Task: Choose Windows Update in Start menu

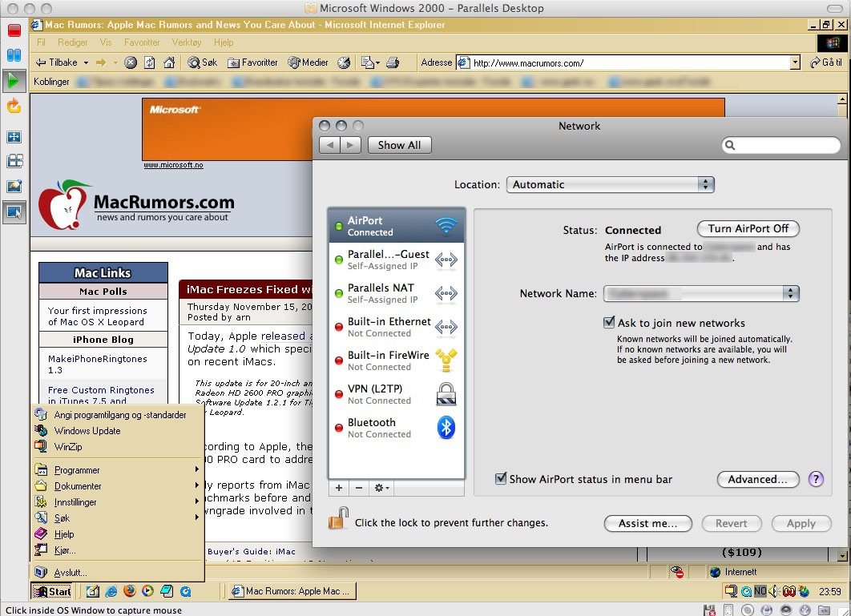Action: (x=117, y=431)
